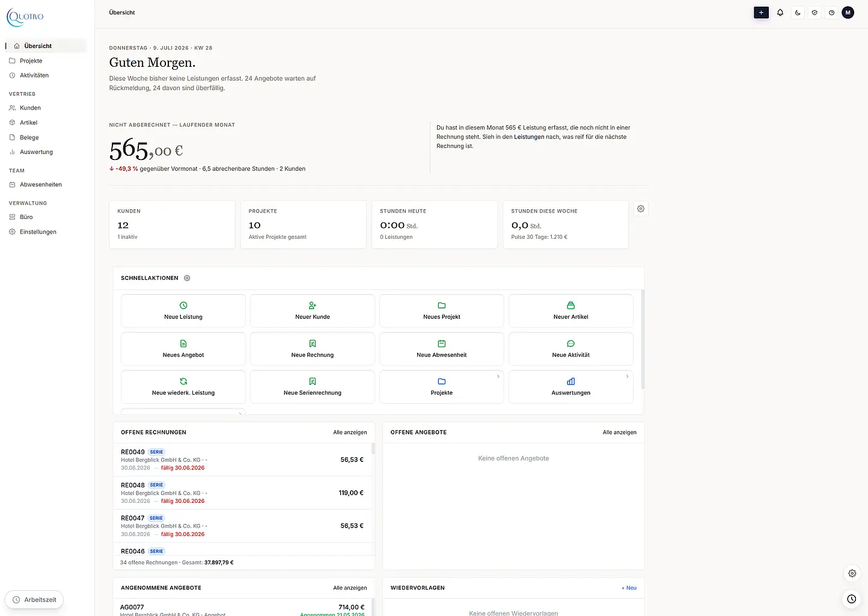Image resolution: width=868 pixels, height=616 pixels.
Task: Open the Auswertungen quick action card
Action: click(571, 387)
